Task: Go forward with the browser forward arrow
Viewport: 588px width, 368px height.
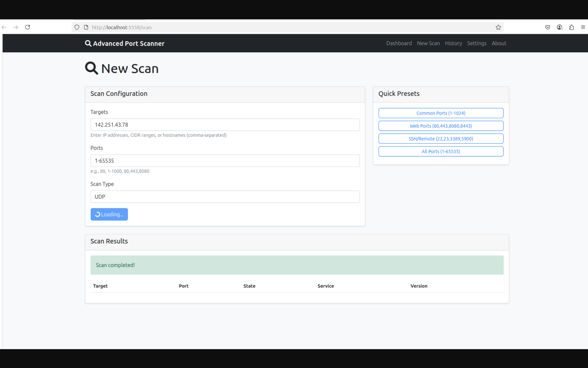Action: click(16, 27)
